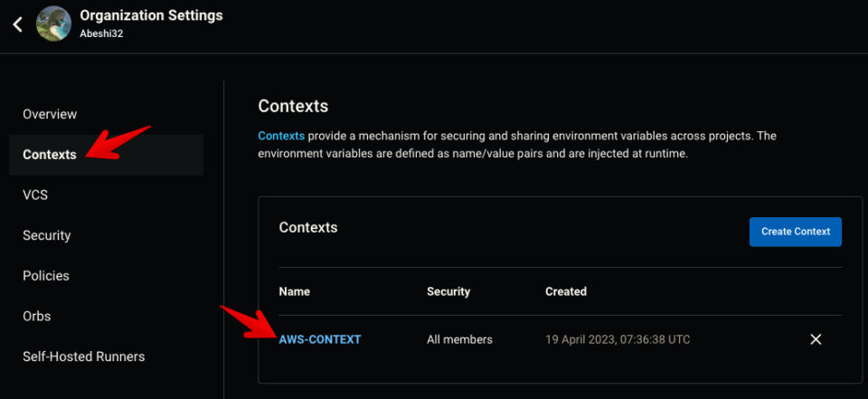Screen dimensions: 868x399
Task: Go back using the left chevron arrow
Action: pos(18,24)
